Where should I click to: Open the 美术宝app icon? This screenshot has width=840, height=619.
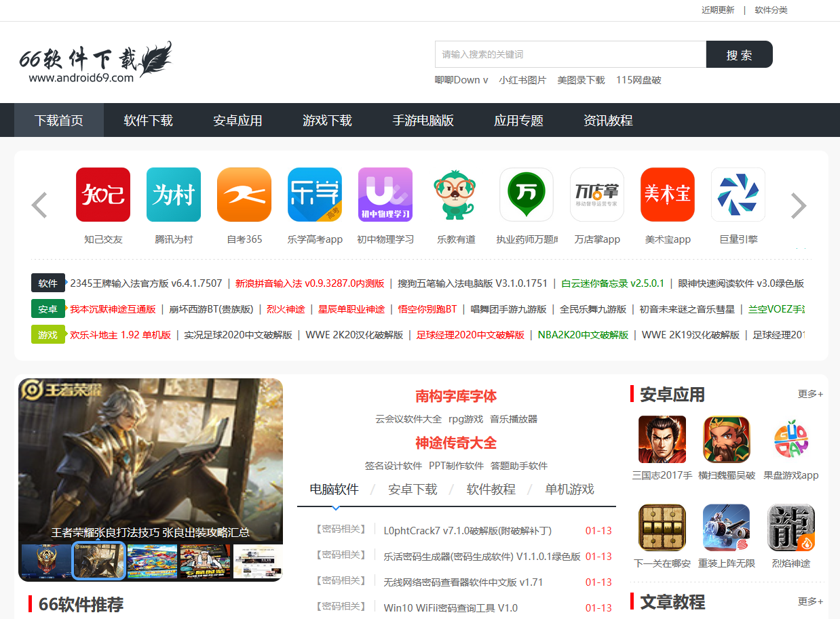tap(668, 195)
